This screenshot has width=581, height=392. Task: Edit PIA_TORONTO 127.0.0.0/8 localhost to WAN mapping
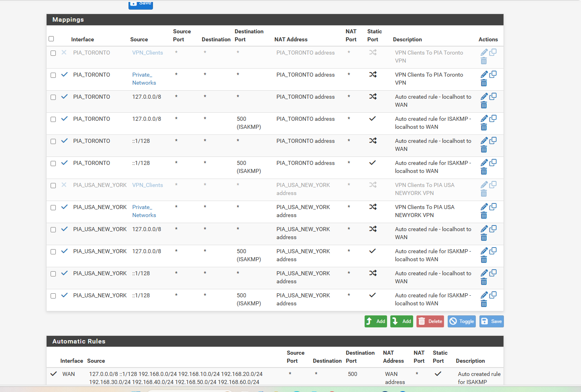tap(484, 97)
